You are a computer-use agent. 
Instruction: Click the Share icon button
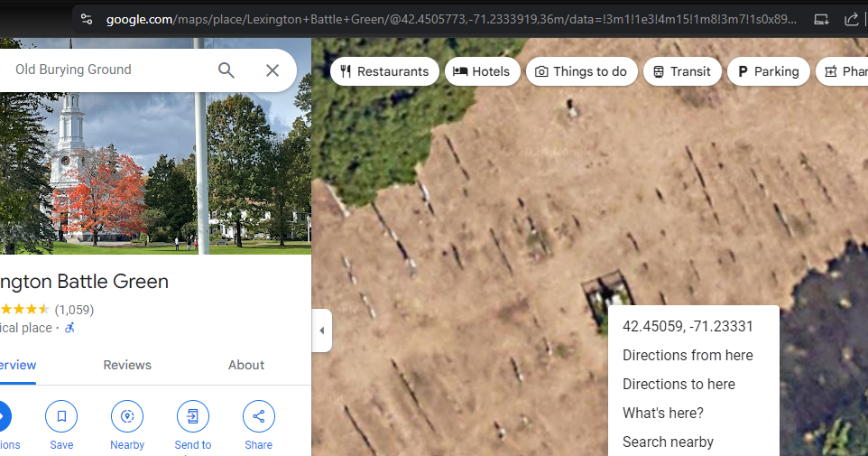(259, 416)
